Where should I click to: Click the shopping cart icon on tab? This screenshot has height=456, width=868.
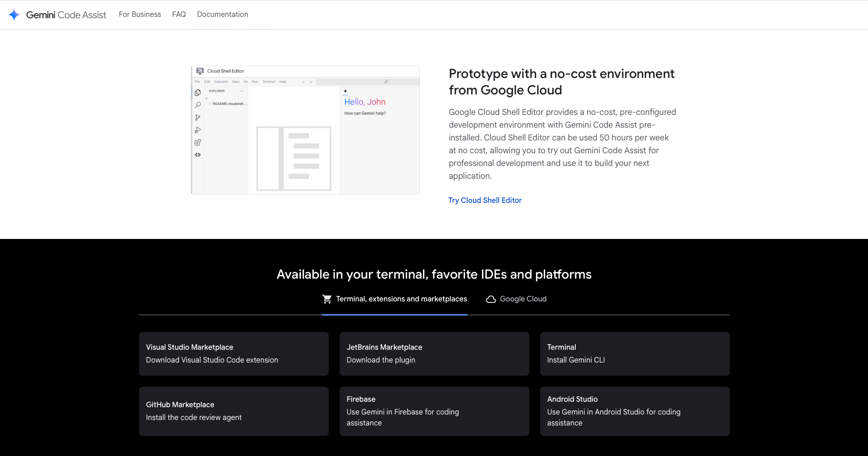tap(327, 299)
